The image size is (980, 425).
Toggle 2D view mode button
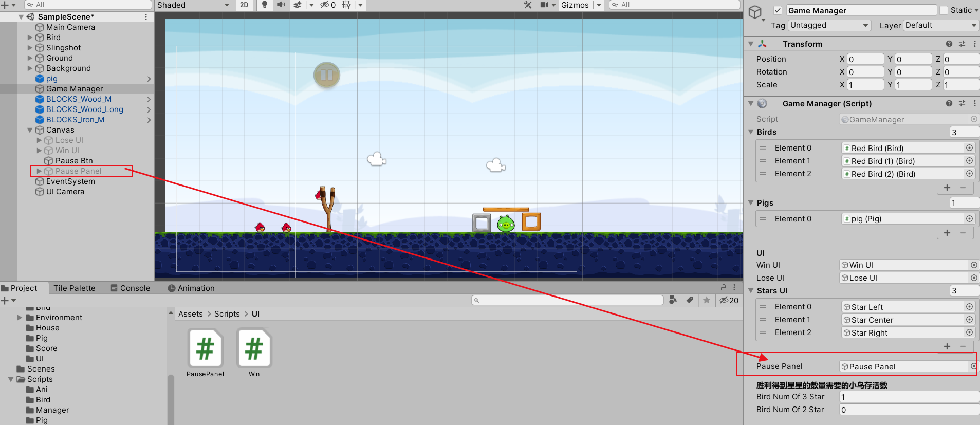click(244, 5)
